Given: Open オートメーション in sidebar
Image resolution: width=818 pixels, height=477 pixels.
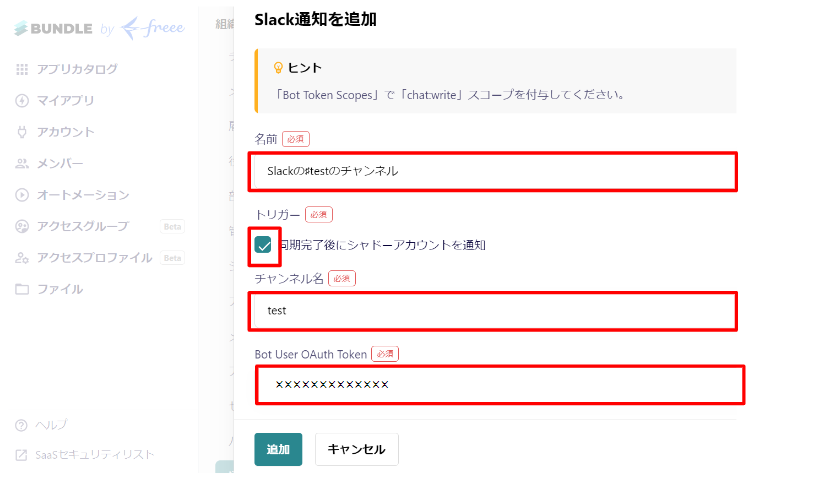Looking at the screenshot, I should pos(83,195).
